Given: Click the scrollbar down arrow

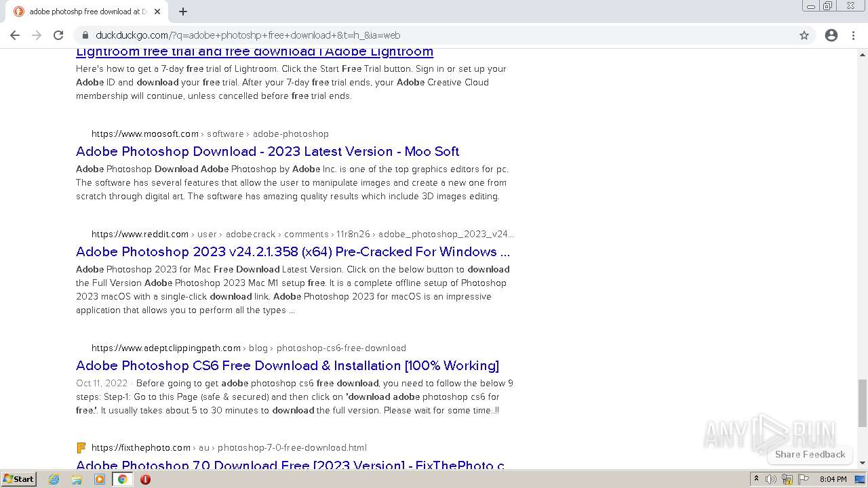Looking at the screenshot, I should 863,463.
